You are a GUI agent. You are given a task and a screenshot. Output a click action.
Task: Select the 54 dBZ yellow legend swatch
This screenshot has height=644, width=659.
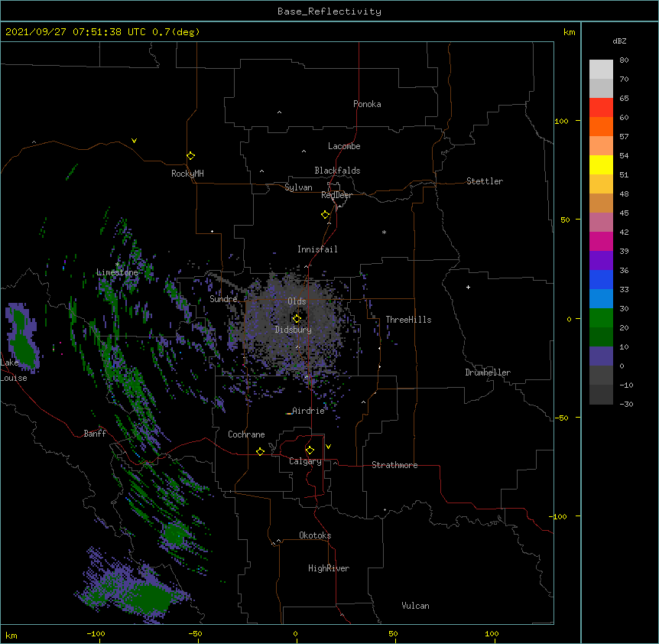click(x=601, y=164)
